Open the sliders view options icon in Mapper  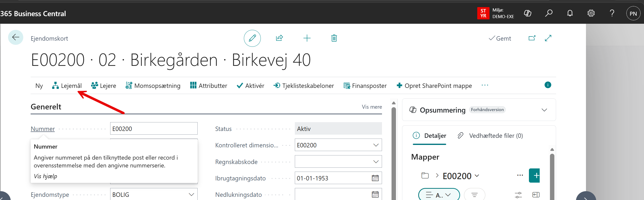pos(518,195)
